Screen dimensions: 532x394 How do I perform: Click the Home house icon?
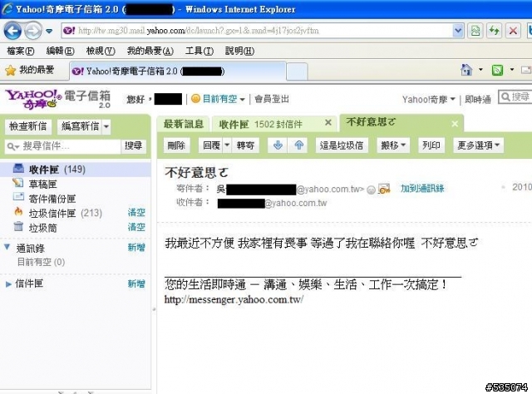pos(466,70)
